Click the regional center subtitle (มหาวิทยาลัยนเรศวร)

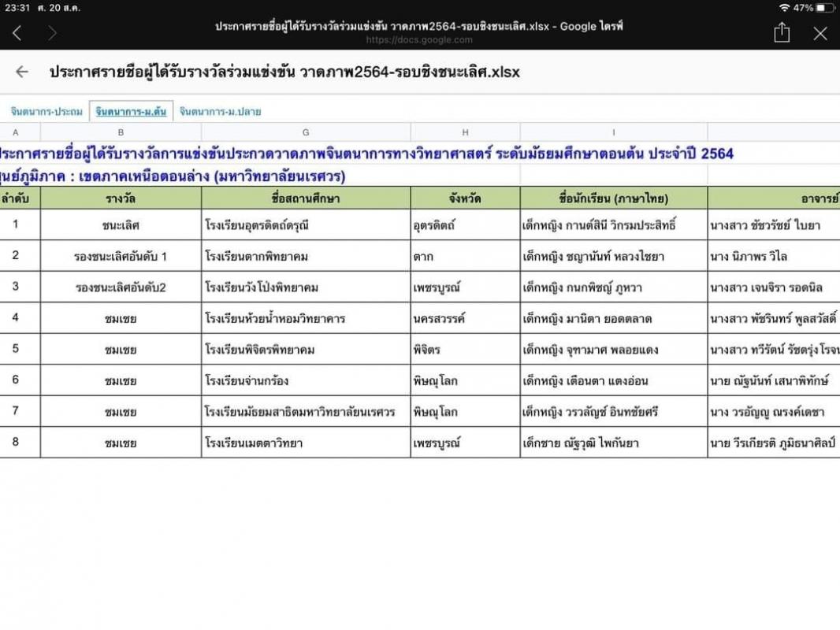coord(173,176)
